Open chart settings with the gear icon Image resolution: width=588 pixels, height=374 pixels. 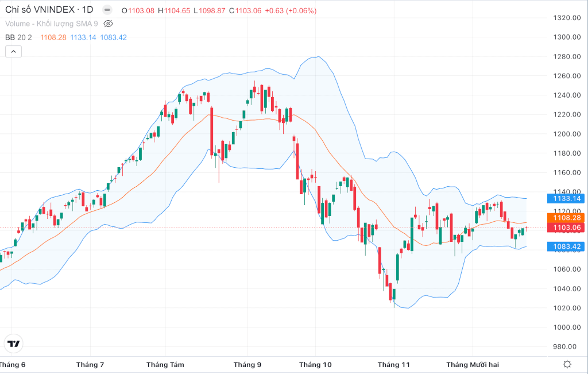pyautogui.click(x=567, y=364)
